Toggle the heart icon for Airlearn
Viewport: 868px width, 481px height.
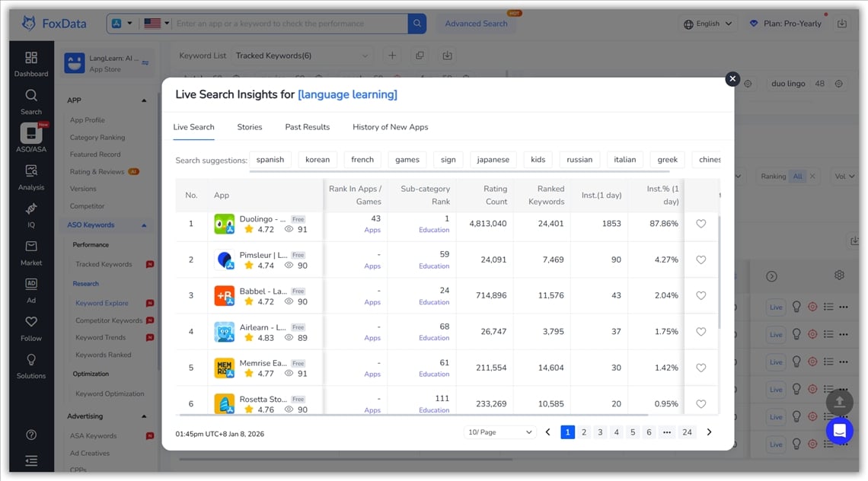pos(701,332)
